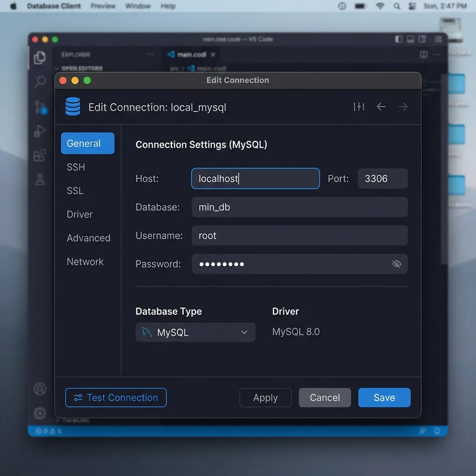The height and width of the screenshot is (476, 476).
Task: Toggle password visibility eye icon
Action: pos(397,264)
